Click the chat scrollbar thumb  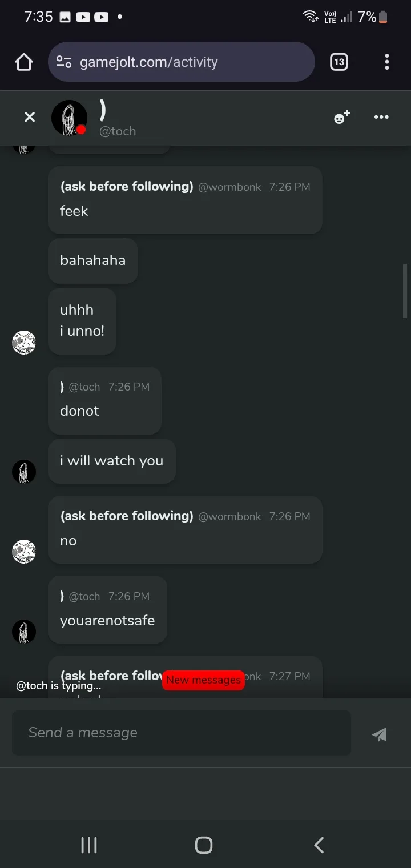[405, 290]
